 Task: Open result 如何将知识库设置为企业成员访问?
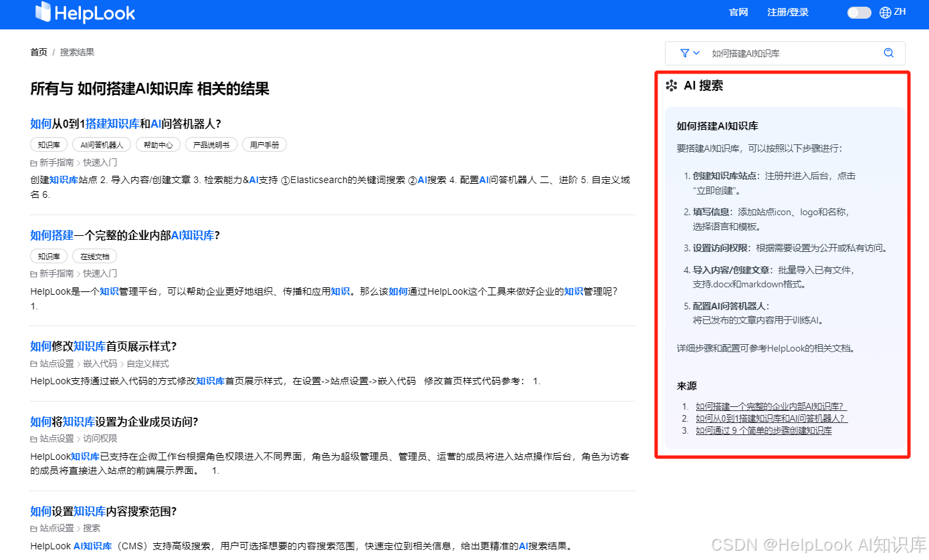[x=114, y=422]
